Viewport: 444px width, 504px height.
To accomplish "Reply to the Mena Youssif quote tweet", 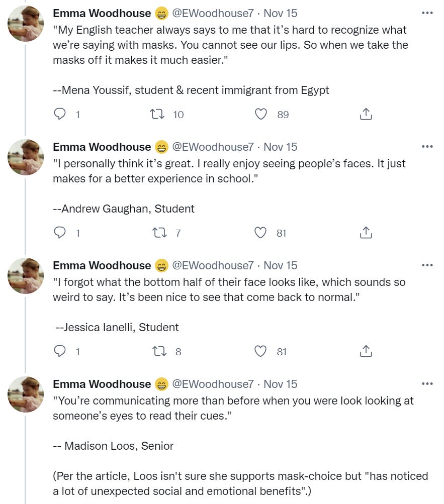I will [x=60, y=115].
